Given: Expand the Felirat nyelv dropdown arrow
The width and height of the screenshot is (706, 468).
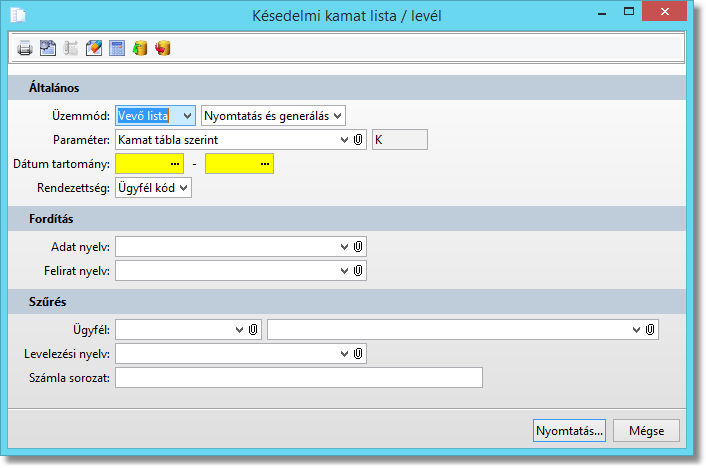Looking at the screenshot, I should 344,271.
